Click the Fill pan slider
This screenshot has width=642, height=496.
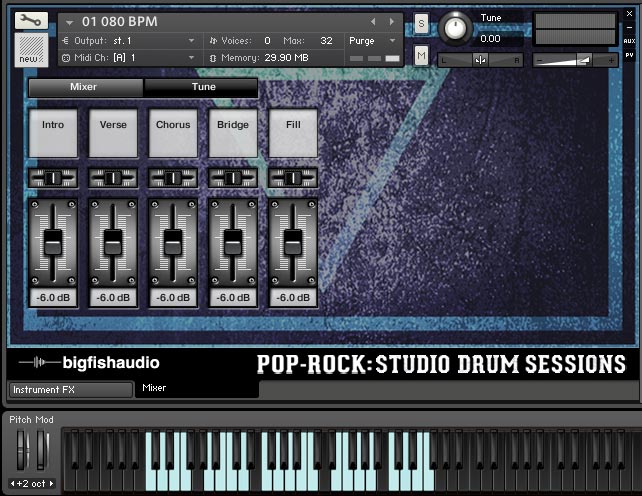coord(293,178)
